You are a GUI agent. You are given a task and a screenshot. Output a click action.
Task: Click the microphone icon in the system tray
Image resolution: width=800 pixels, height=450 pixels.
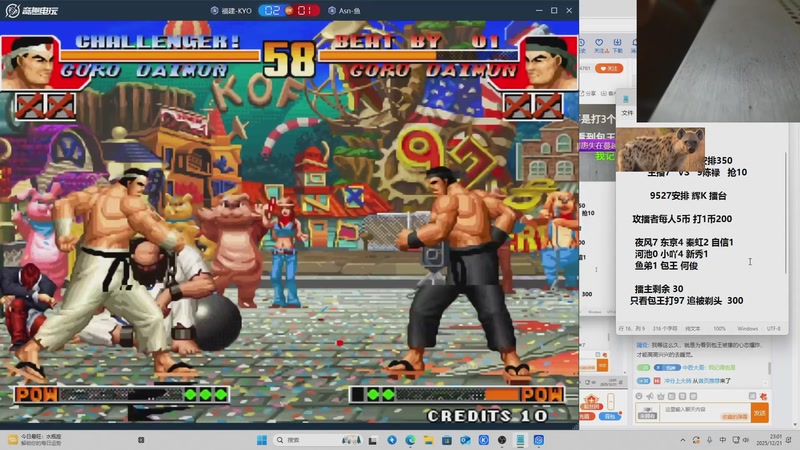click(x=709, y=440)
